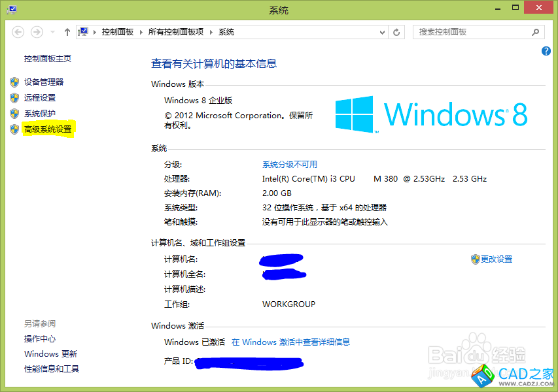Click the system icon in the title bar
This screenshot has width=558, height=392.
click(12, 10)
